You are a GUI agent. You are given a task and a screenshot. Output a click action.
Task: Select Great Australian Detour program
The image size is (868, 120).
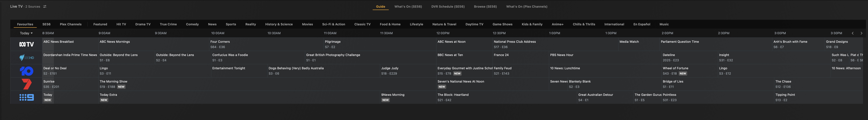pyautogui.click(x=605, y=97)
